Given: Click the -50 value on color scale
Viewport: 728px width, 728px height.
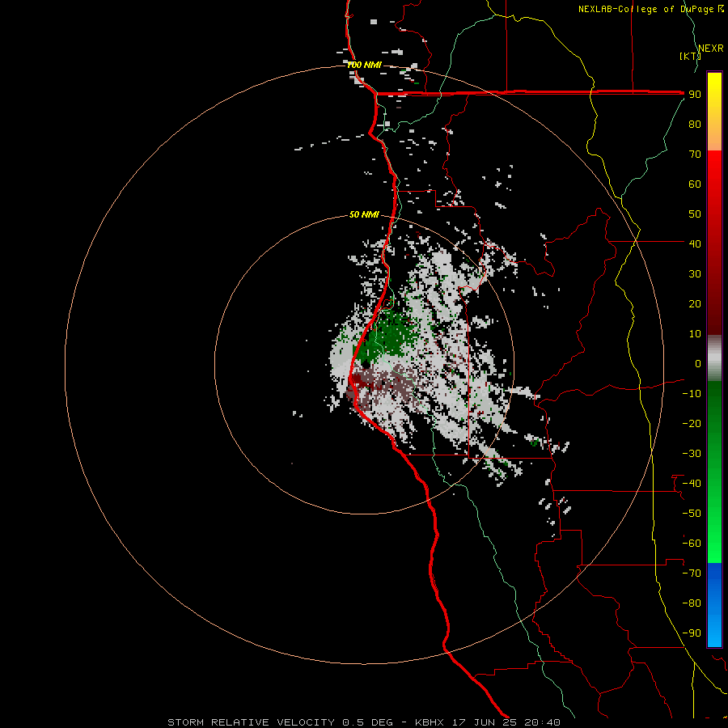Looking at the screenshot, I should 692,513.
